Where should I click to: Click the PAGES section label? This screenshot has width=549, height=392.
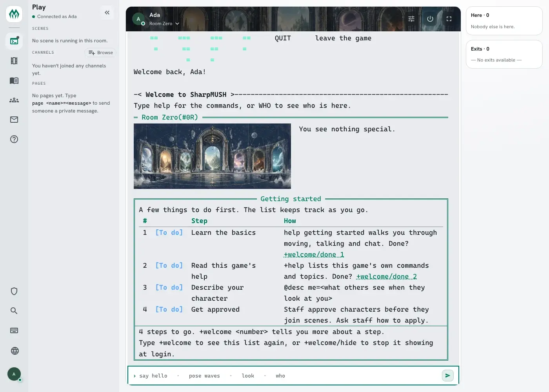(39, 83)
